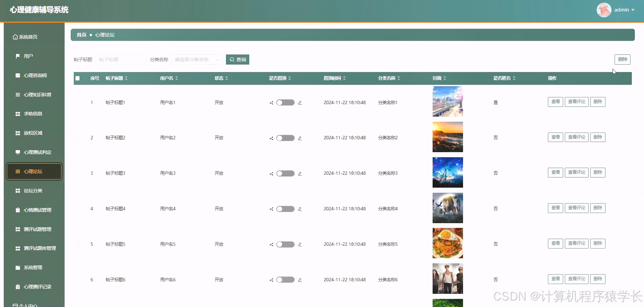Click the list icon beside 心理知识科普
This screenshot has width=644, height=307.
coord(18,95)
